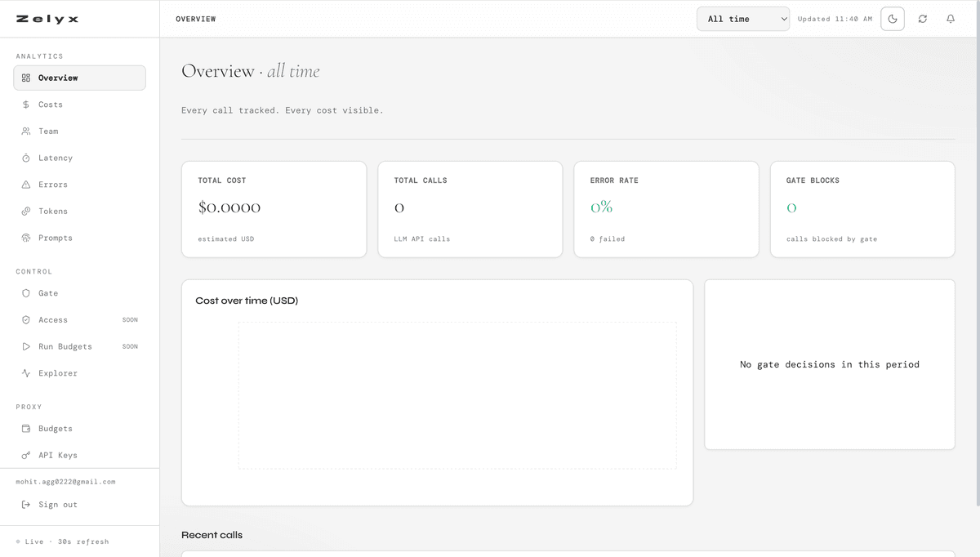Click the 'LLM API calls' caption
This screenshot has height=557, width=980.
coord(422,239)
